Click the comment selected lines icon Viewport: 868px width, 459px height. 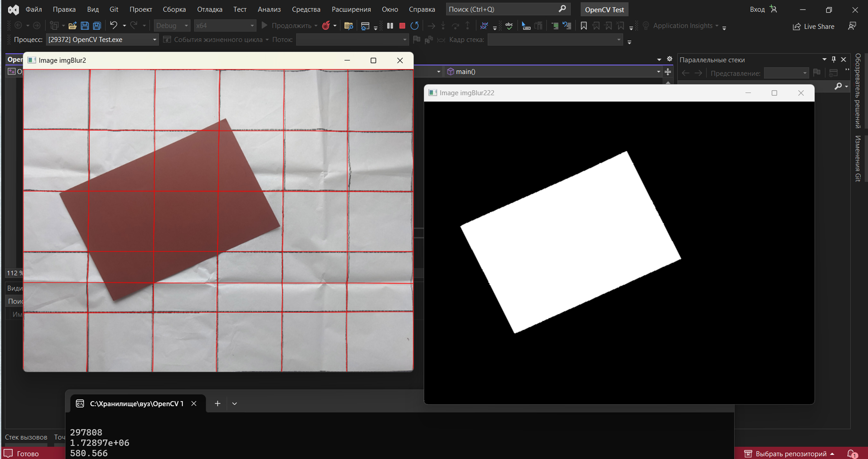[x=555, y=26]
